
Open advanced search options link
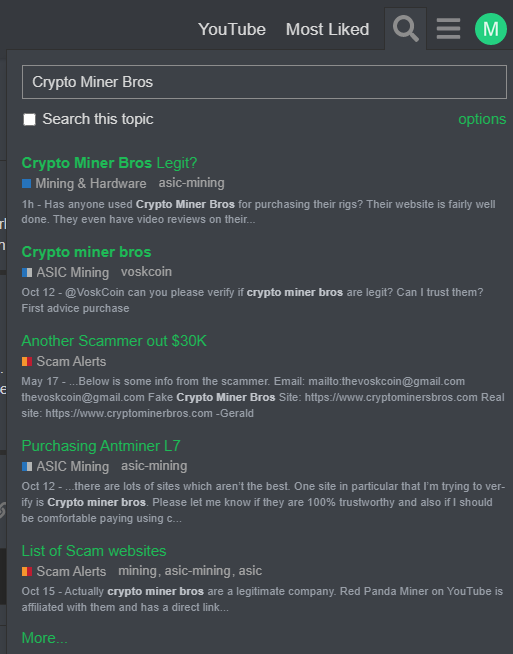click(482, 119)
